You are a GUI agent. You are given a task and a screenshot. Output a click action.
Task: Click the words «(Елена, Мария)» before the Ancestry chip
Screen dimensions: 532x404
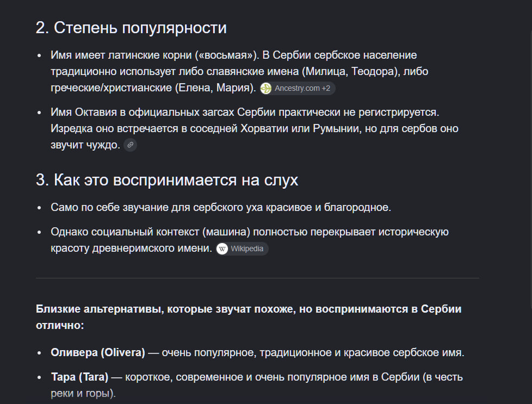pyautogui.click(x=215, y=88)
